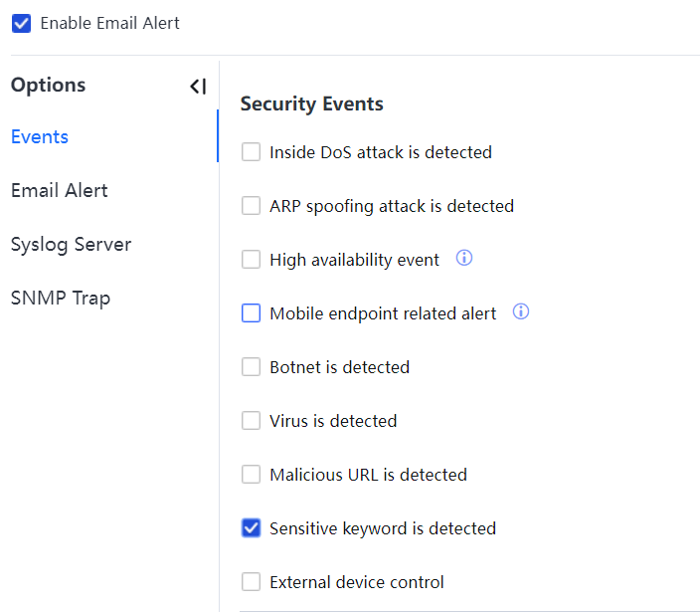Screen dimensions: 700x612
Task: Check Inside DoS attack is detected
Action: click(252, 152)
